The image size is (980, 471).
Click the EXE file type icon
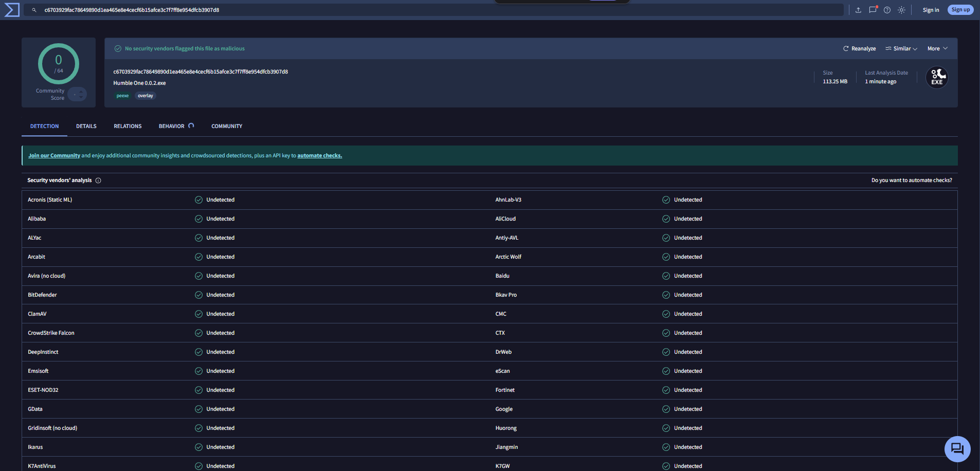pos(937,78)
